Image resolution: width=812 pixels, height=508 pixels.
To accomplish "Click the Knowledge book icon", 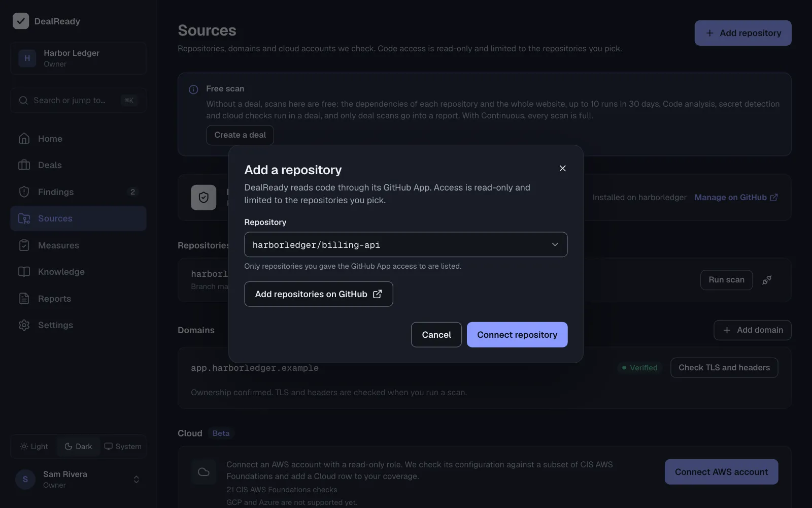I will [x=24, y=272].
